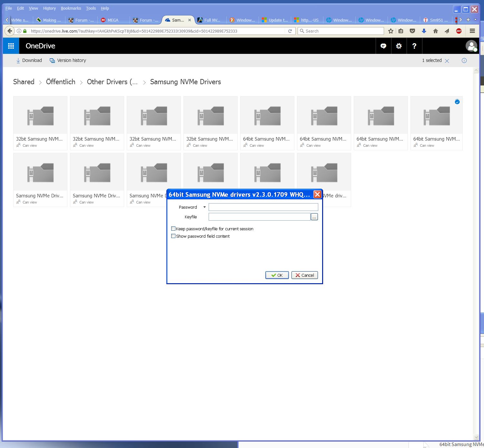The height and width of the screenshot is (448, 484).
Task: Open the History menu
Action: coord(49,8)
